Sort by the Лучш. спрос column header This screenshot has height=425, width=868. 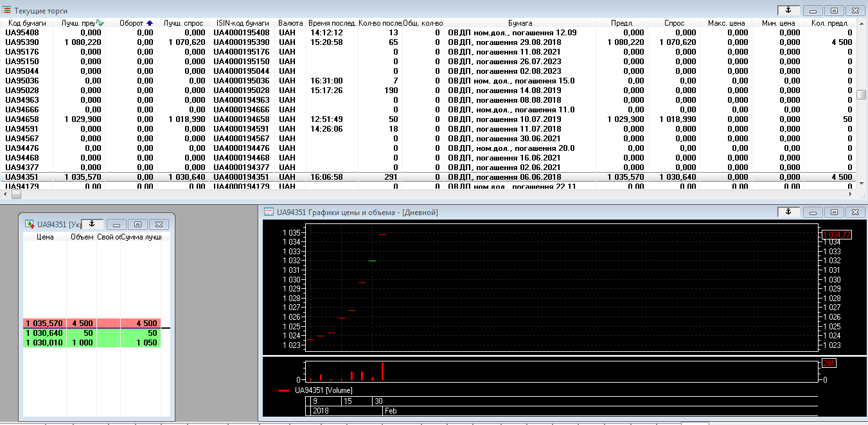(183, 23)
